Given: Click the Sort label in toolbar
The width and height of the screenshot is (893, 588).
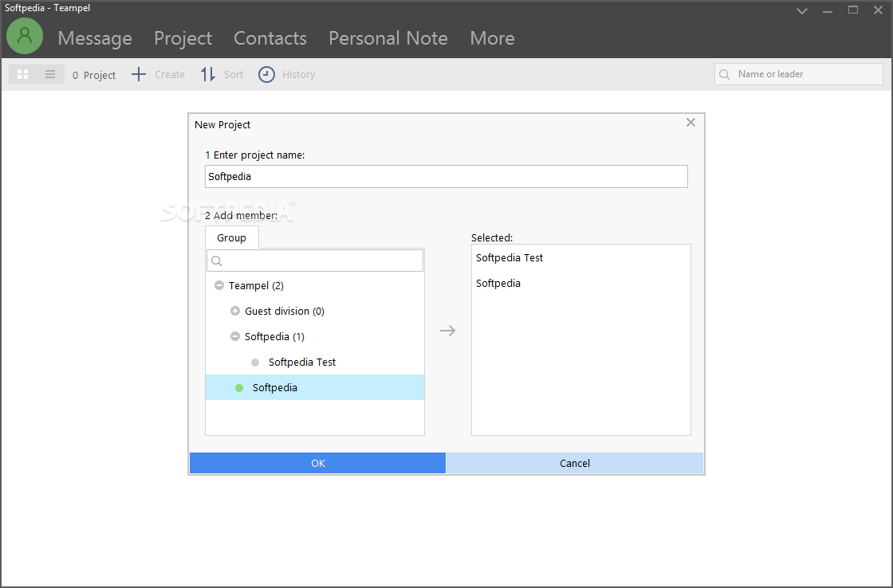Looking at the screenshot, I should click(234, 75).
